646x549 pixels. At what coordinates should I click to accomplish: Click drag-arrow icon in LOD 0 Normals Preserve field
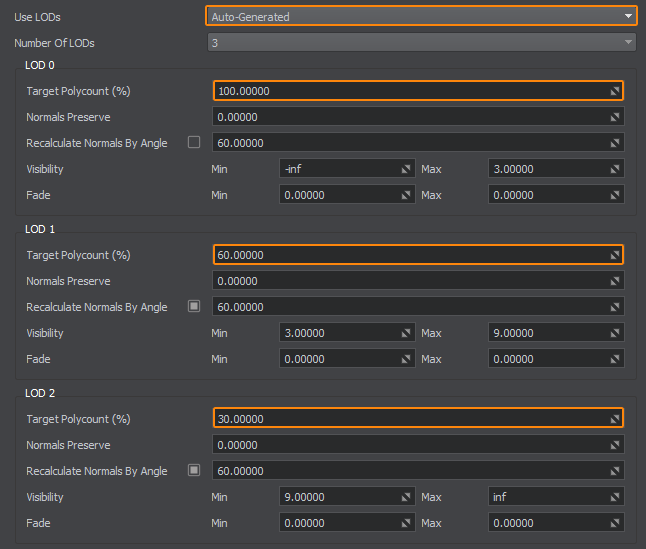pyautogui.click(x=616, y=117)
